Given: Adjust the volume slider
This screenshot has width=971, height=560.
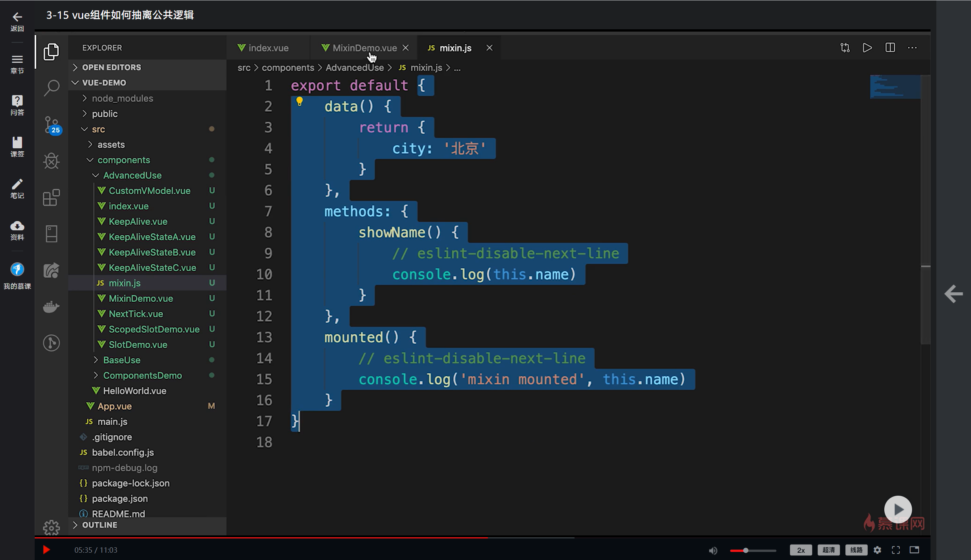Looking at the screenshot, I should tap(753, 550).
